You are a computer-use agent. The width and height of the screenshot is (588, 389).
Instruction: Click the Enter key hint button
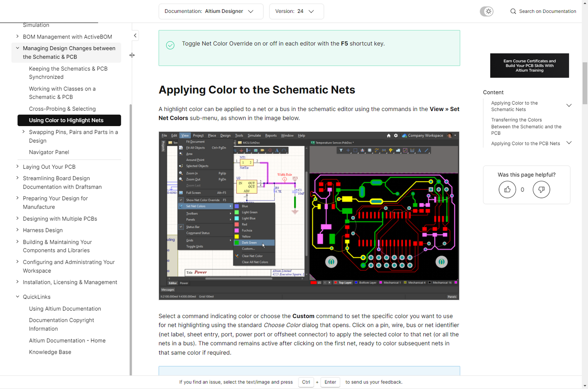tap(330, 382)
